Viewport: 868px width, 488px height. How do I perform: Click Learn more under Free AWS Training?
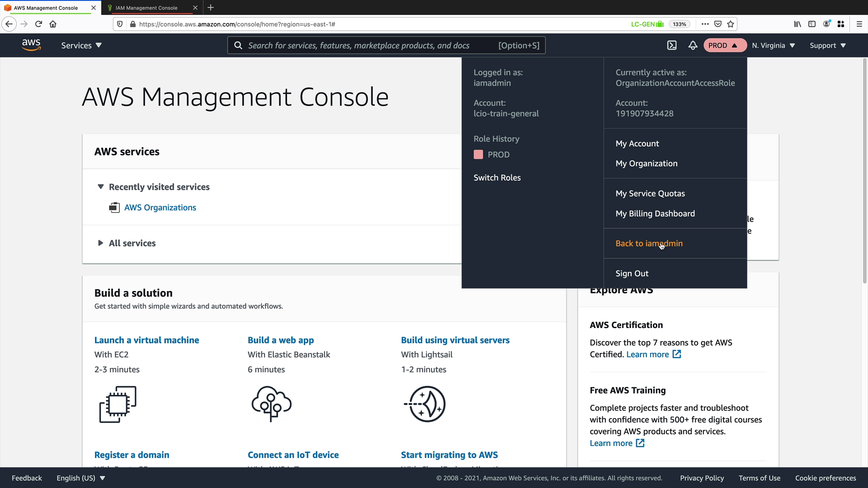coord(611,443)
